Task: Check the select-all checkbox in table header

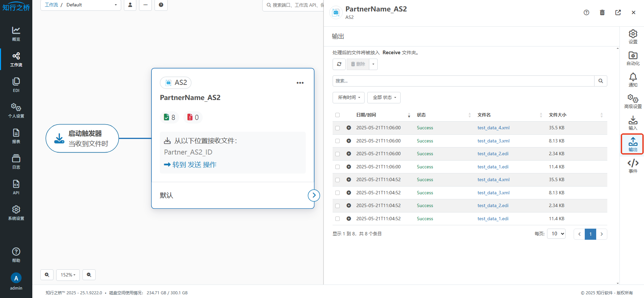Action: [337, 115]
